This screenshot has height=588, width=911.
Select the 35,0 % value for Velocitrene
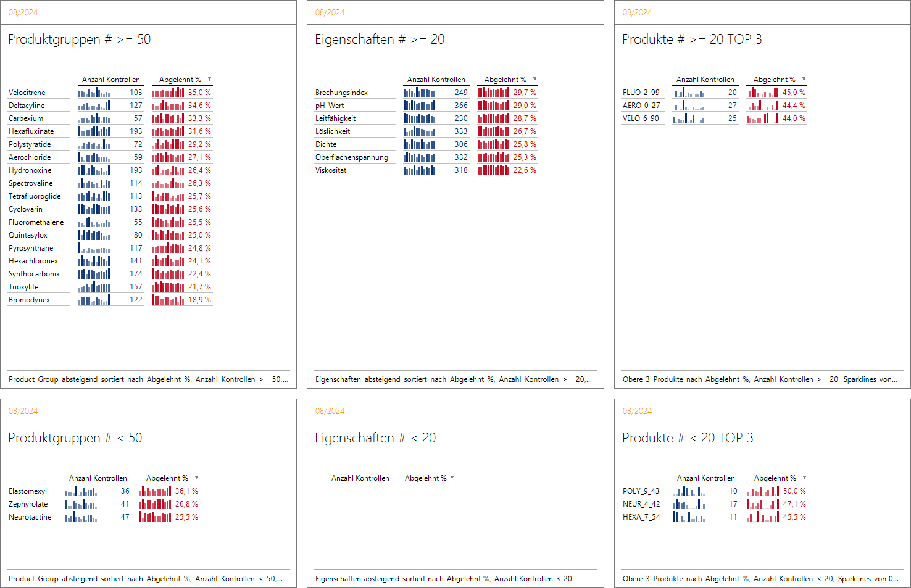click(199, 93)
